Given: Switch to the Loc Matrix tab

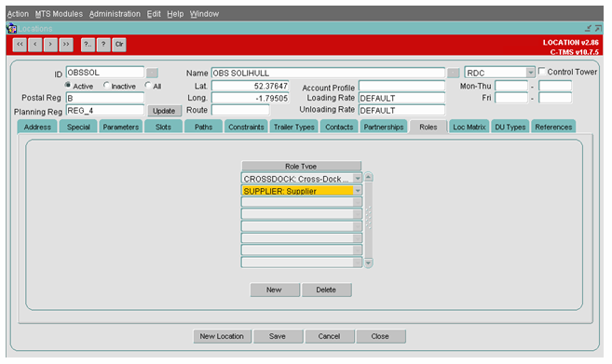Looking at the screenshot, I should point(469,127).
